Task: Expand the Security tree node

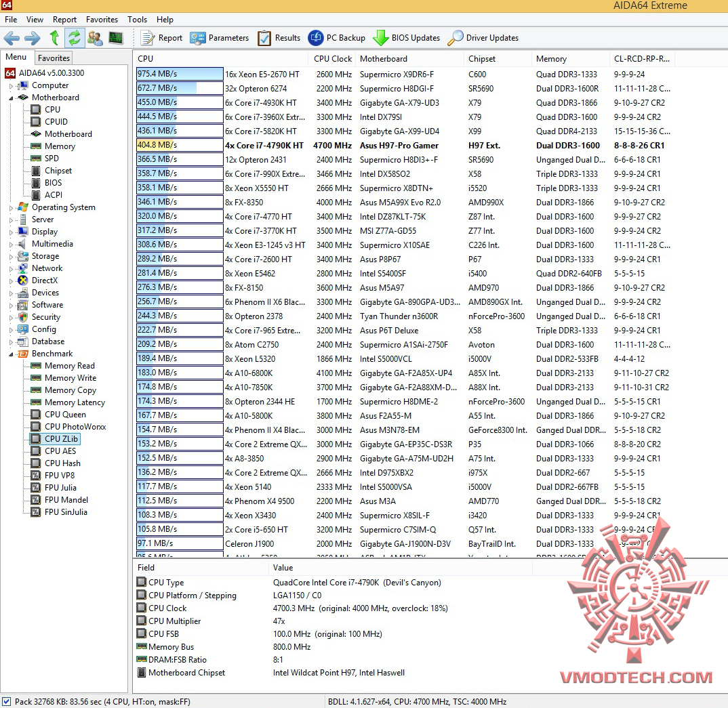Action: (11, 317)
